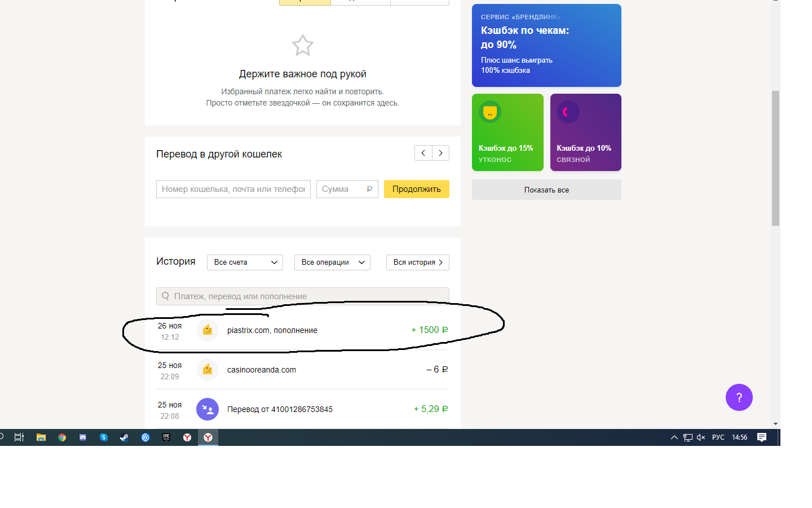Open Steam from the taskbar

coord(124,437)
